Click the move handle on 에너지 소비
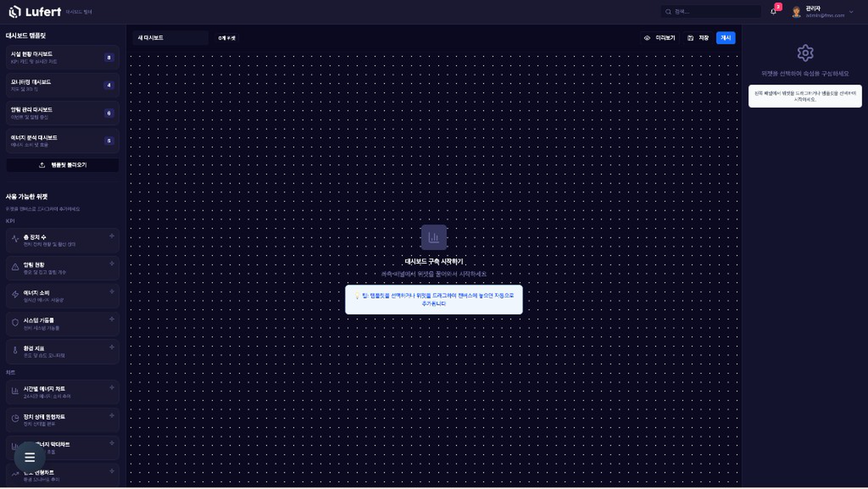868x489 pixels. point(112,292)
